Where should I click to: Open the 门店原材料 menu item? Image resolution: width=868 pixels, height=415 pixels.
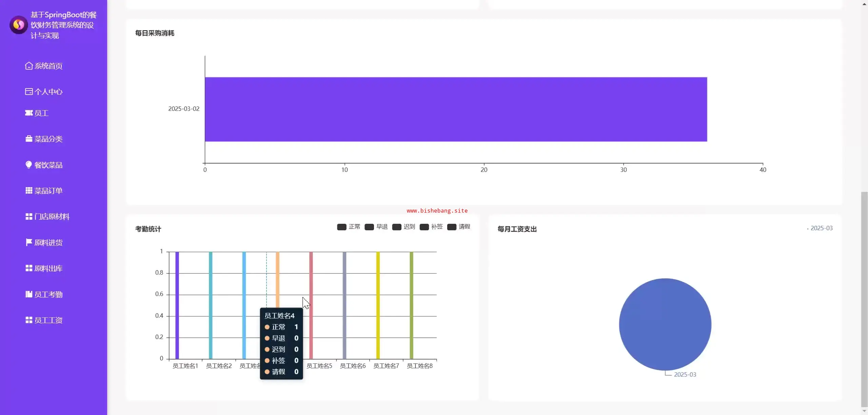coord(52,217)
